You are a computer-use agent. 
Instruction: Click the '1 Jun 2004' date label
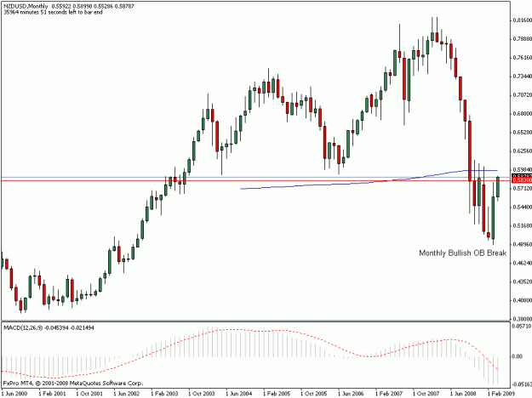coord(239,394)
